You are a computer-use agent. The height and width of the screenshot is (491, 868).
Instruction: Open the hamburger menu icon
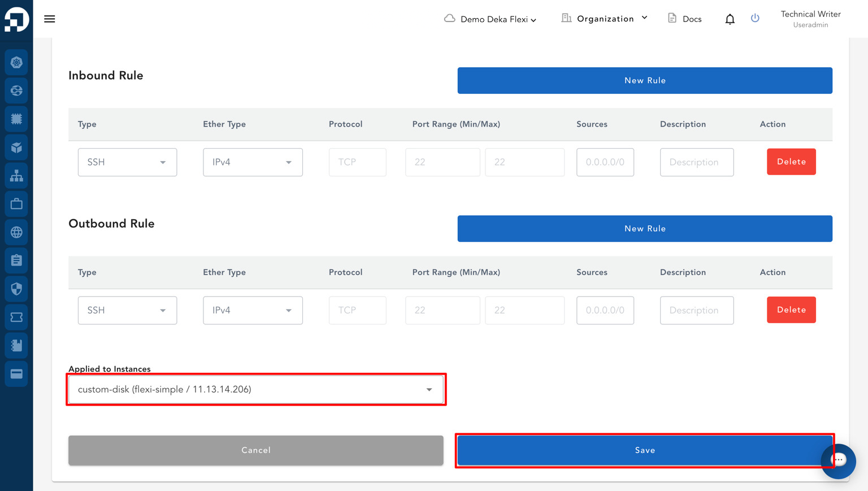(50, 19)
